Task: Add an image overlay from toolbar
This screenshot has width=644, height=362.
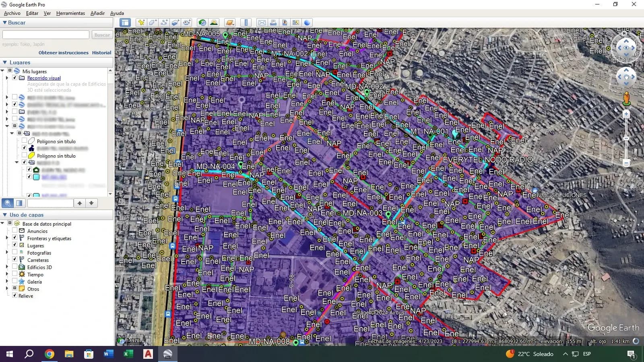Action: pos(175,23)
